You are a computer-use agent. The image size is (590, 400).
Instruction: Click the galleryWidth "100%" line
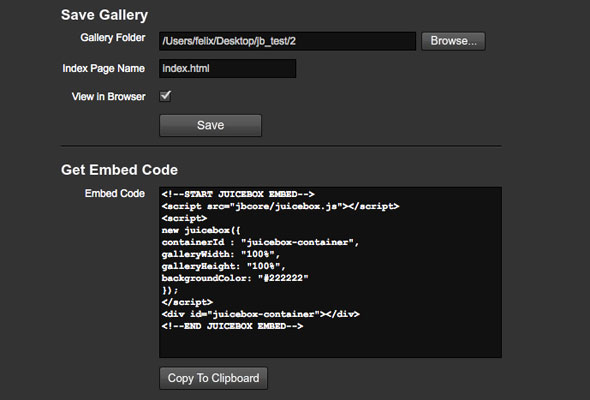coord(221,254)
